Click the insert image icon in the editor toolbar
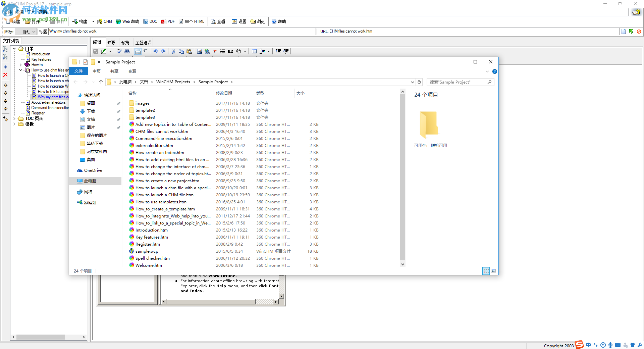The image size is (644, 349). click(x=200, y=51)
